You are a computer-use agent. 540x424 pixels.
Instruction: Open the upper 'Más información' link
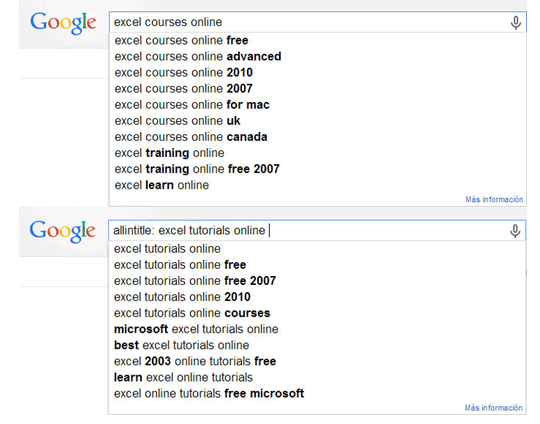[494, 199]
